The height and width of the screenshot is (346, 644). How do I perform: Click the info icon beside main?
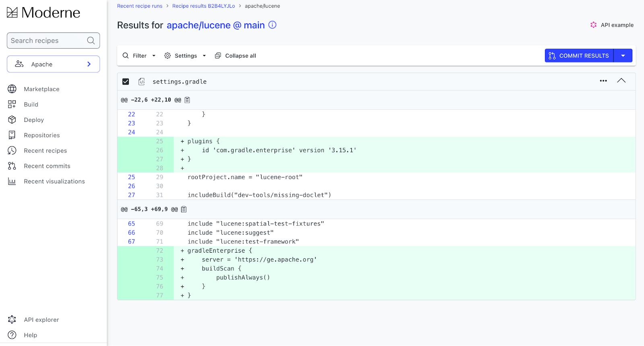click(x=272, y=25)
